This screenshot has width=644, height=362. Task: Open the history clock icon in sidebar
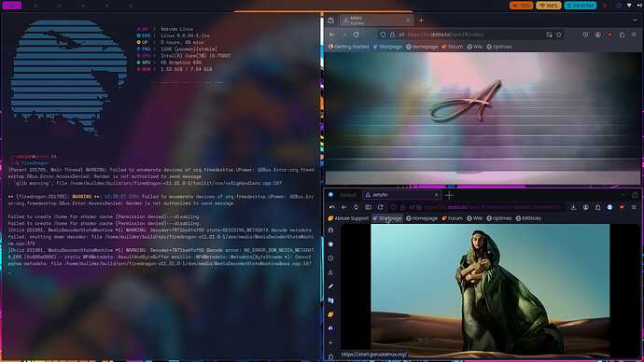pyautogui.click(x=330, y=258)
